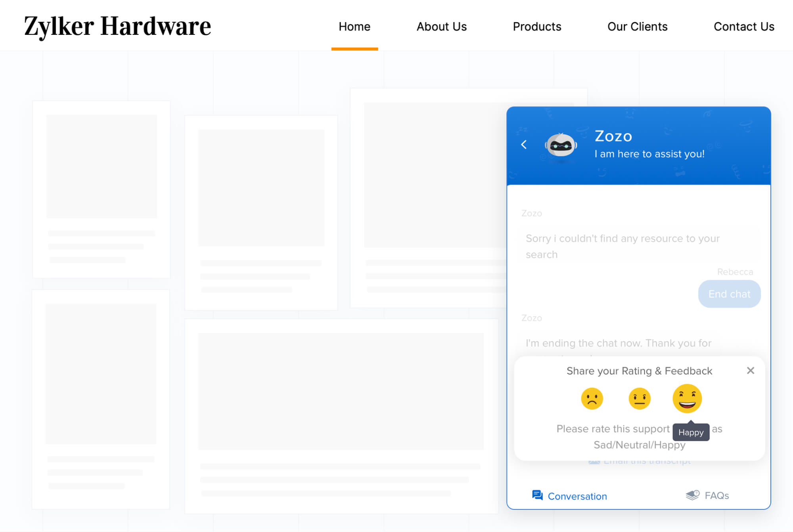Viewport: 793px width, 532px height.
Task: Open the Home navigation menu
Action: point(354,27)
